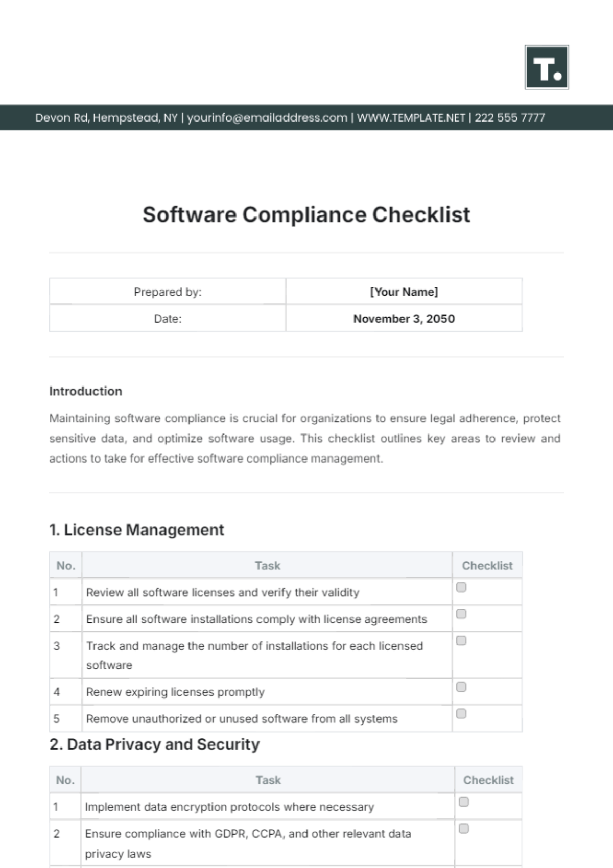Viewport: 613px width, 868px height.
Task: Click the No. header in License Management table
Action: coord(66,565)
